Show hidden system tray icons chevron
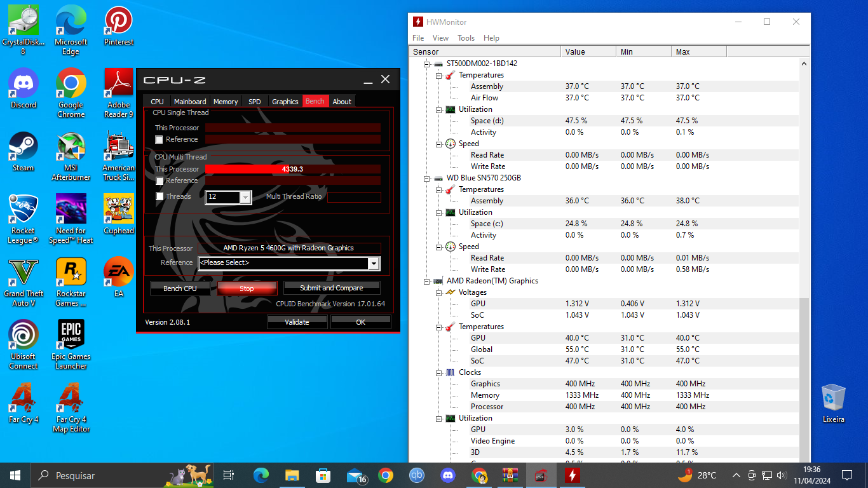Screen dimensions: 868x488 (x=736, y=475)
